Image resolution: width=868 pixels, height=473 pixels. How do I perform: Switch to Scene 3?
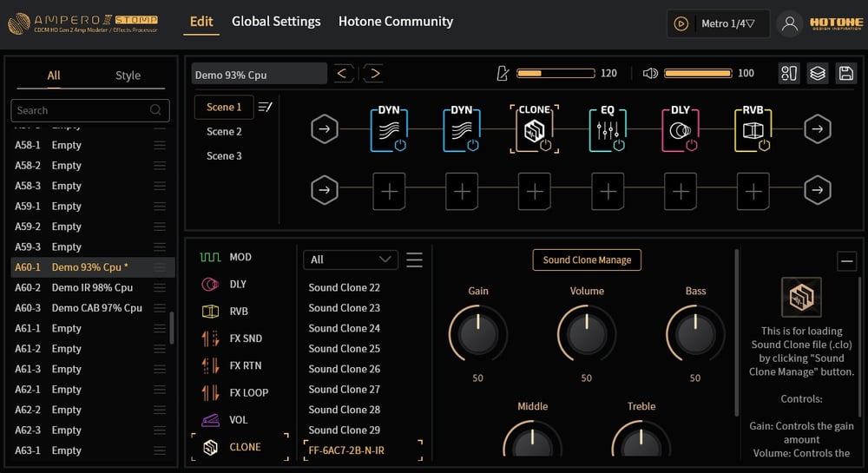click(224, 156)
